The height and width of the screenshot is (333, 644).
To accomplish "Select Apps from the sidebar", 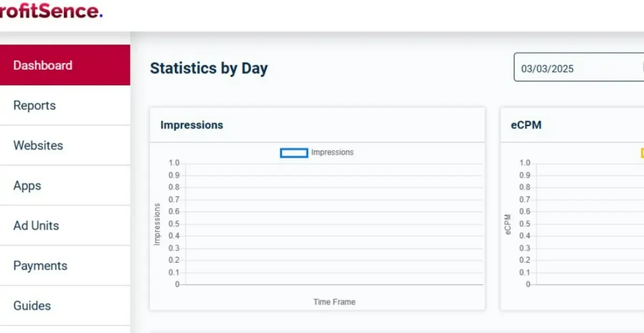I will (65, 186).
